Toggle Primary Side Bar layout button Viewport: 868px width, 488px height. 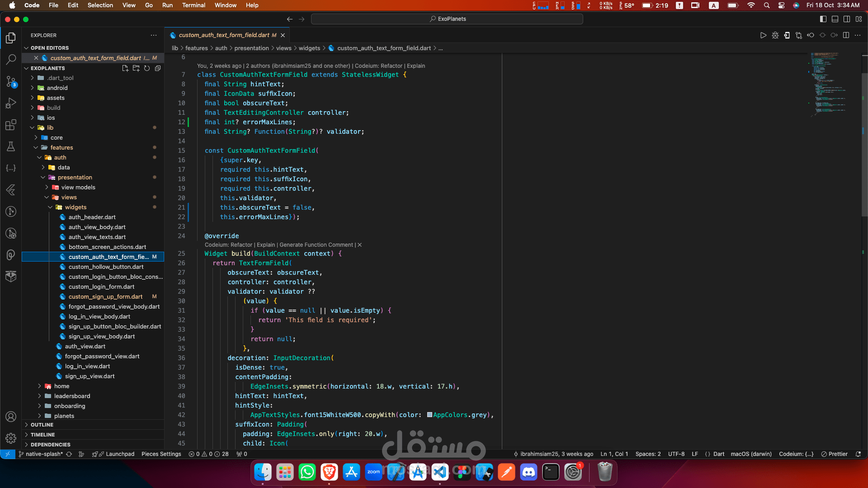pos(823,19)
